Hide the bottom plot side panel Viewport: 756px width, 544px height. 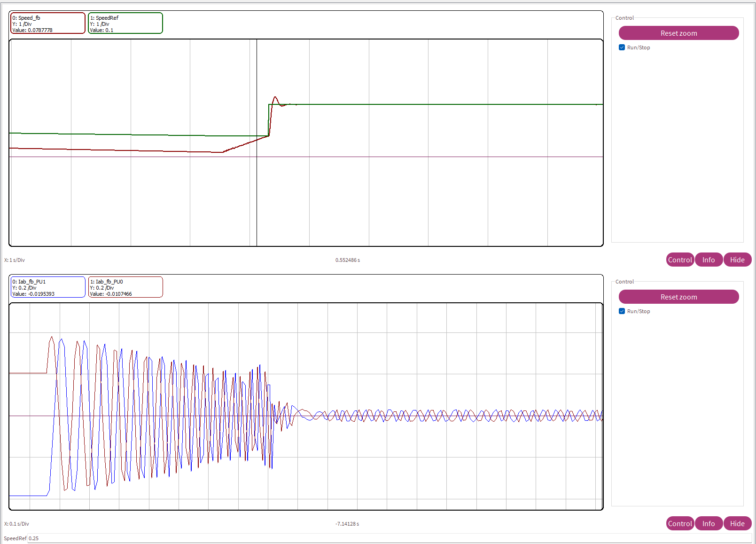737,523
